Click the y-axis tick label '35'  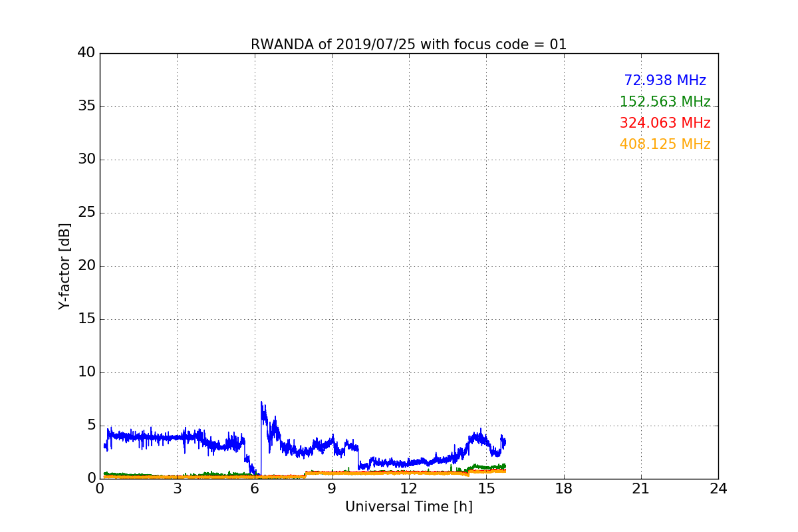click(x=86, y=106)
